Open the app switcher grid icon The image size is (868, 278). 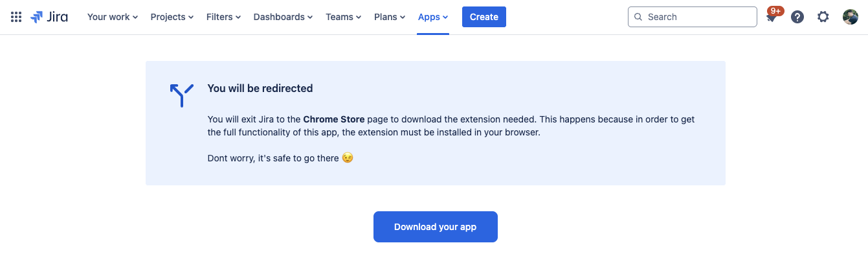[x=16, y=17]
